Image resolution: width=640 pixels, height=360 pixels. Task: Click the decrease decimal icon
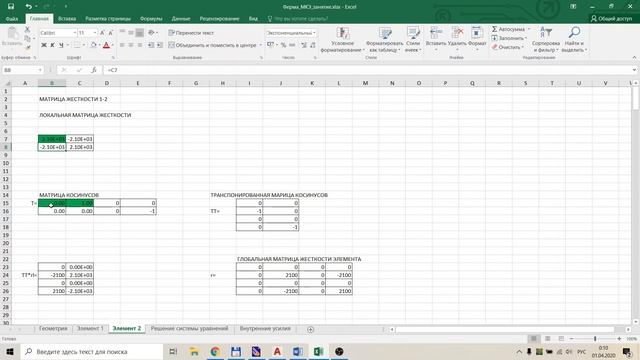[312, 45]
